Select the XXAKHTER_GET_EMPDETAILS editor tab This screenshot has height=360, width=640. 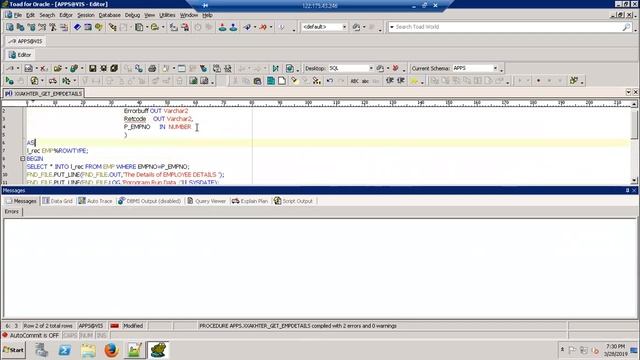click(44, 93)
